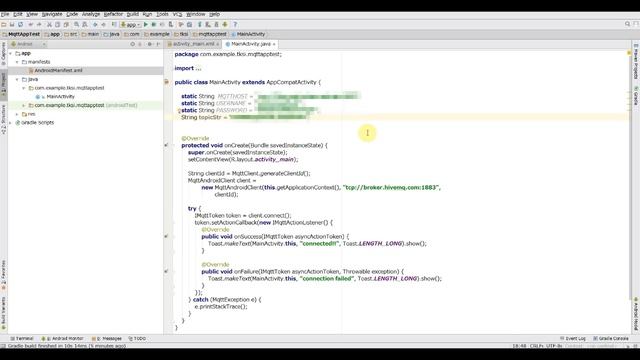The image size is (640, 360).
Task: Click the Synchronize toolbar icon
Action: (x=20, y=24)
